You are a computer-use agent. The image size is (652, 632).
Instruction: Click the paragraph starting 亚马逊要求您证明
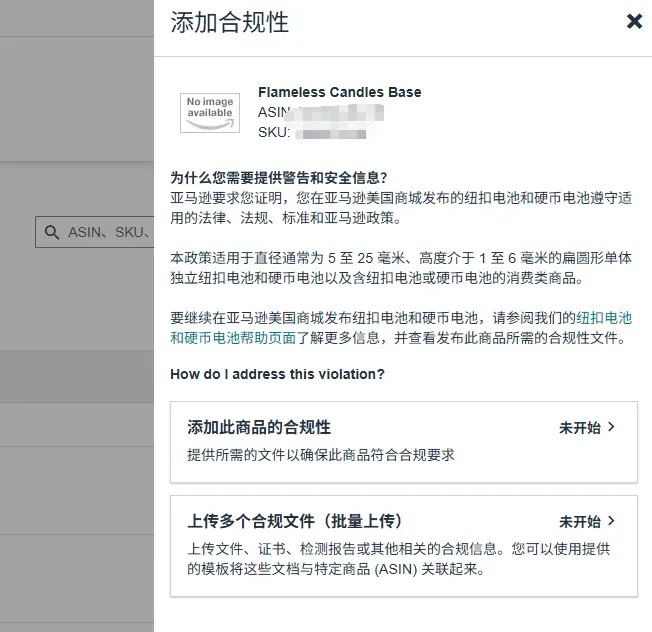[x=401, y=207]
